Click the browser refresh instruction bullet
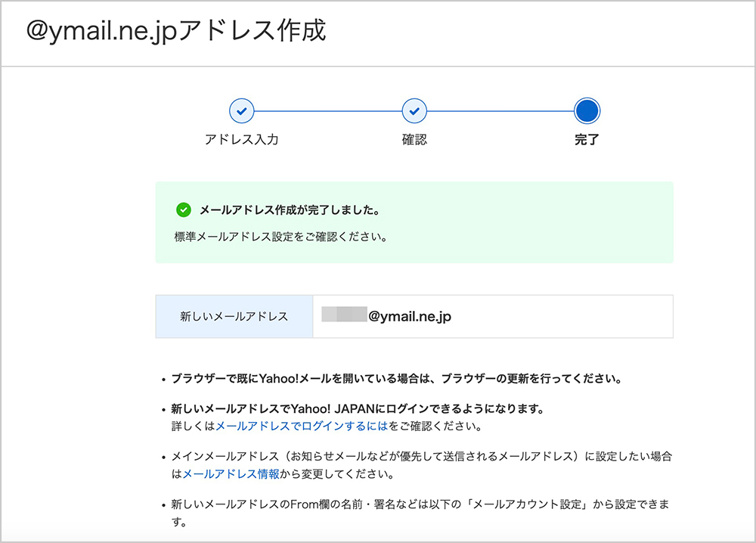756x543 pixels. click(x=396, y=379)
